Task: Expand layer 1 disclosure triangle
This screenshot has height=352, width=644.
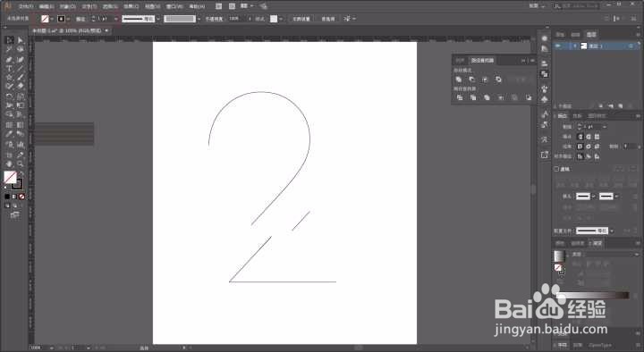Action: 575,46
